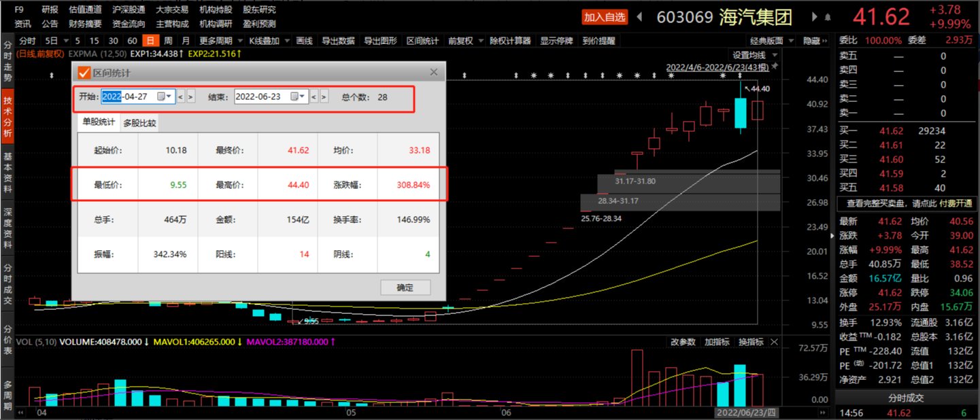Open the 分时成交 panel header
Image resolution: width=980 pixels, height=420 pixels.
click(x=907, y=398)
